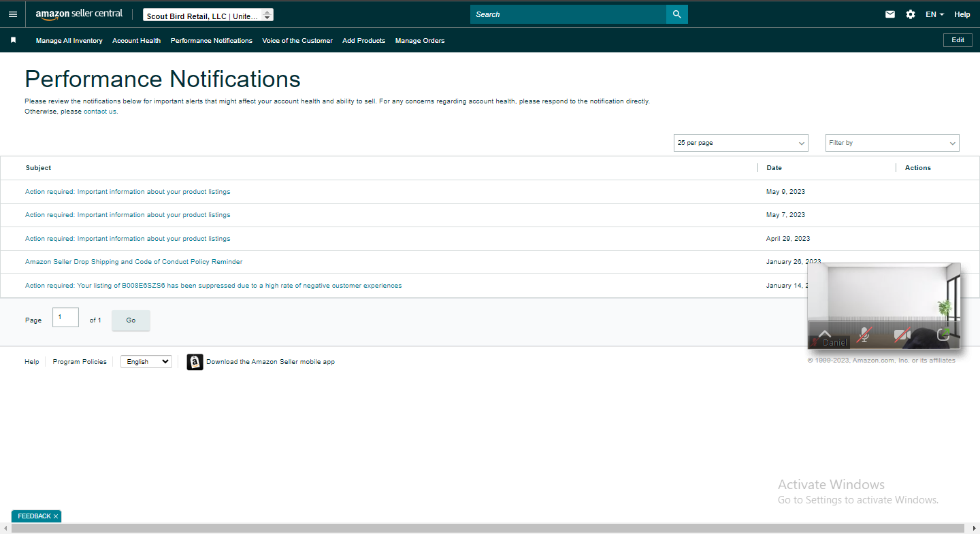Open the English language selector in the footer
980x534 pixels.
coord(146,362)
